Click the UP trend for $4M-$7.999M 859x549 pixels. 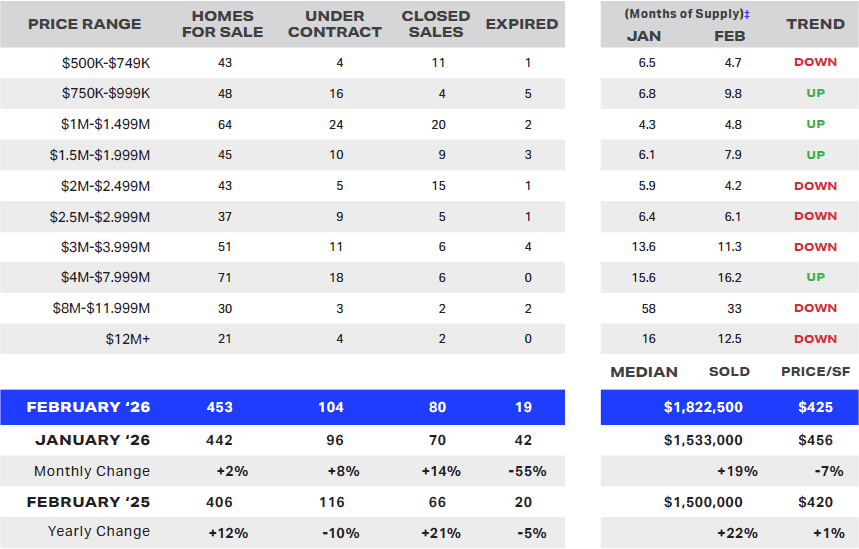[815, 277]
